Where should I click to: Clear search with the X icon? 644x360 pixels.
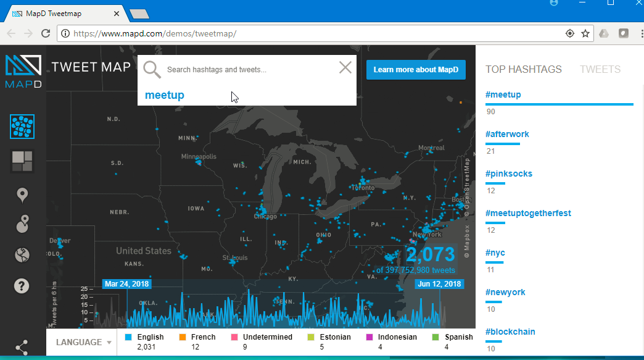(x=345, y=67)
